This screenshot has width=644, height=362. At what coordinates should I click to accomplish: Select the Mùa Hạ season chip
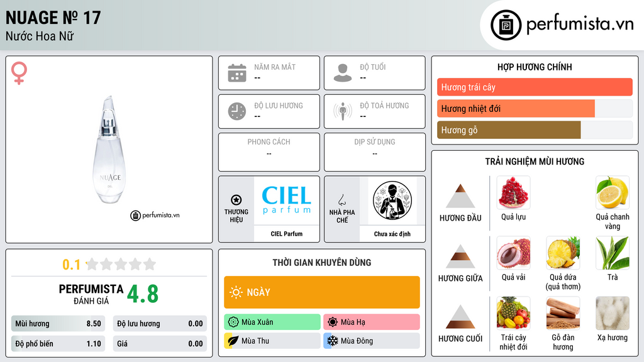point(372,322)
